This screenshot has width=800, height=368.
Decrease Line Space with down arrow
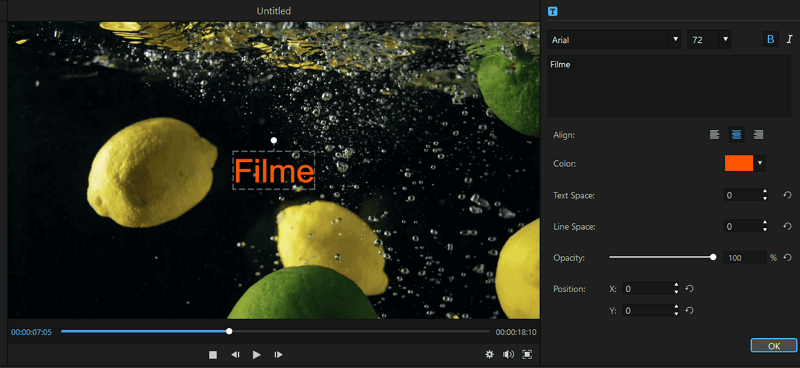pyautogui.click(x=765, y=230)
